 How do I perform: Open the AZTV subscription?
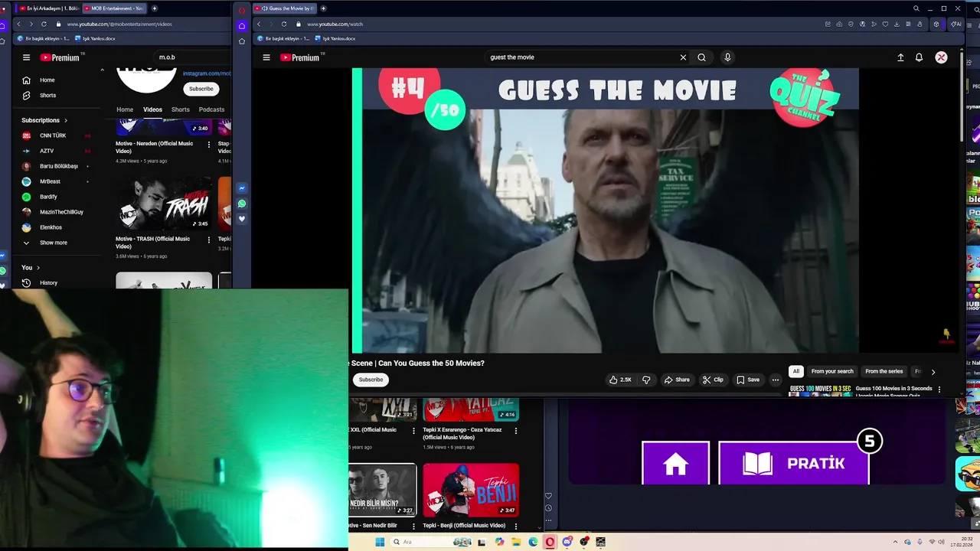[x=47, y=151]
